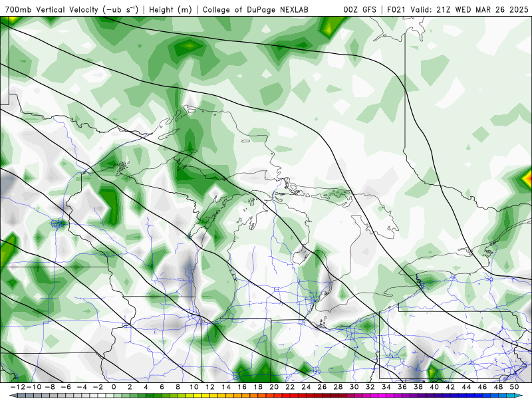Viewport: 532px width, 399px height.
Task: Click the orange swatch below the 16 label
Action: [244, 396]
